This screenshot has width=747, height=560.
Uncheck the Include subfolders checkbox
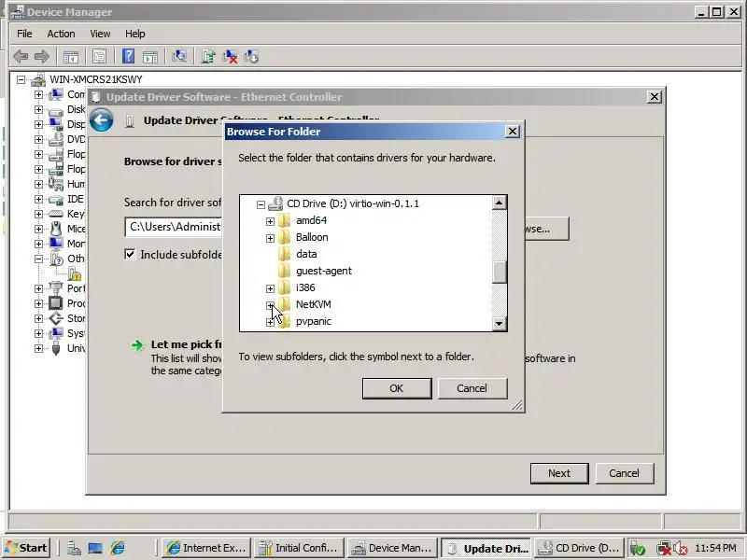tap(130, 254)
